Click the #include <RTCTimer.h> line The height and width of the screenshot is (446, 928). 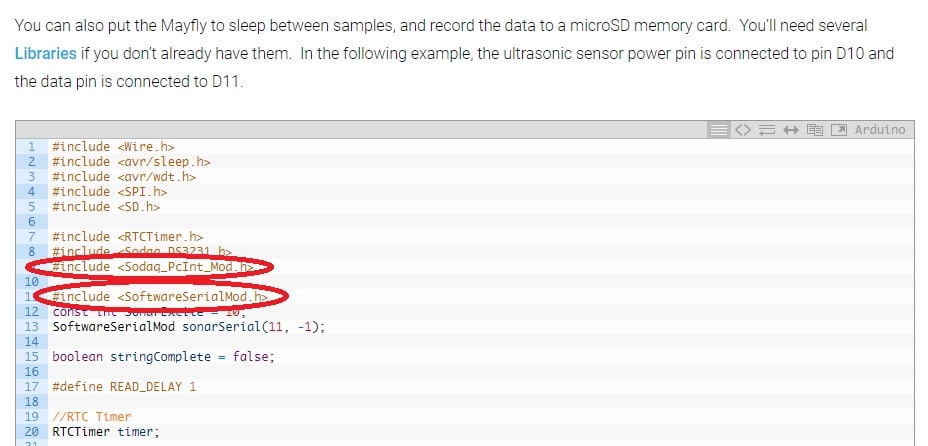[127, 236]
